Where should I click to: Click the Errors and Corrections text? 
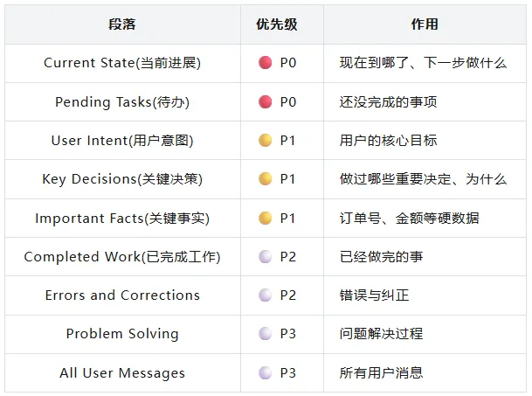(x=122, y=295)
